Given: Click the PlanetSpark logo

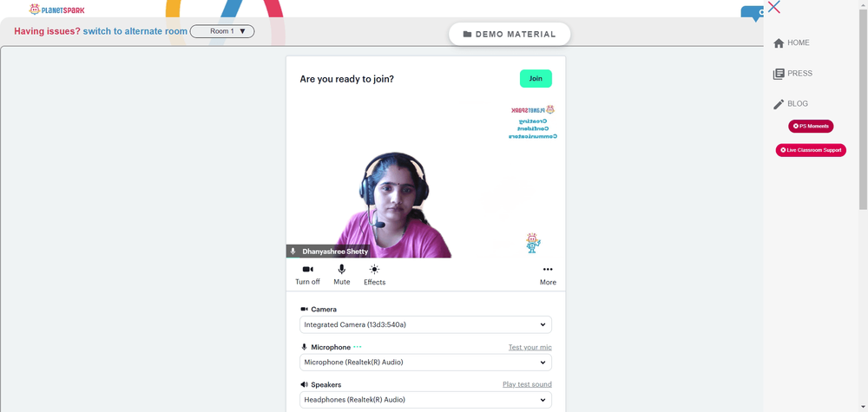Looking at the screenshot, I should 57,10.
